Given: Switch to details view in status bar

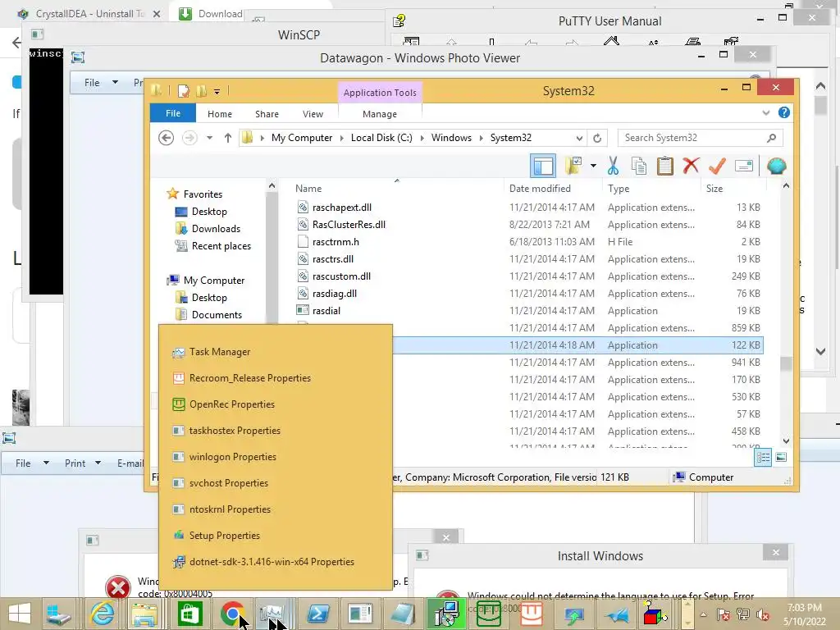Looking at the screenshot, I should pos(763,457).
